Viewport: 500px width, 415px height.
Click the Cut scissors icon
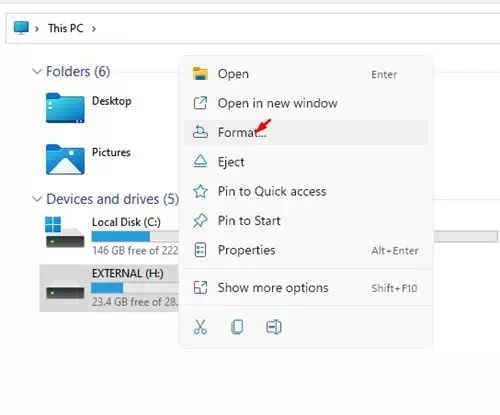(200, 327)
